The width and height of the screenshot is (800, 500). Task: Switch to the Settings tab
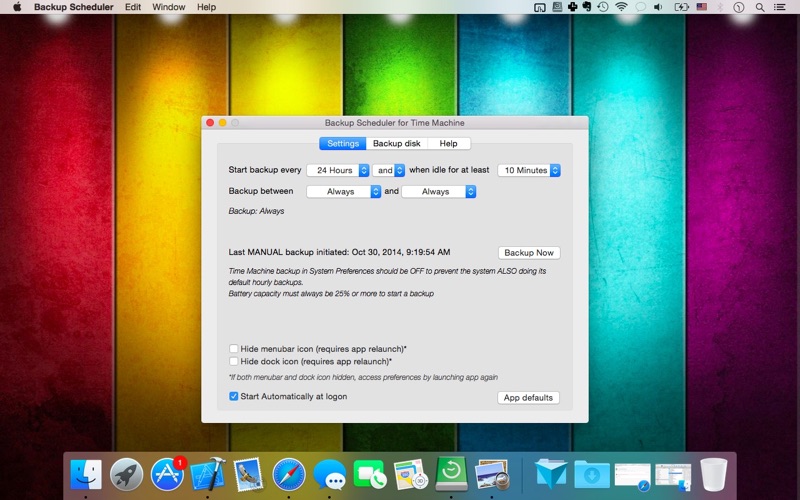point(343,143)
